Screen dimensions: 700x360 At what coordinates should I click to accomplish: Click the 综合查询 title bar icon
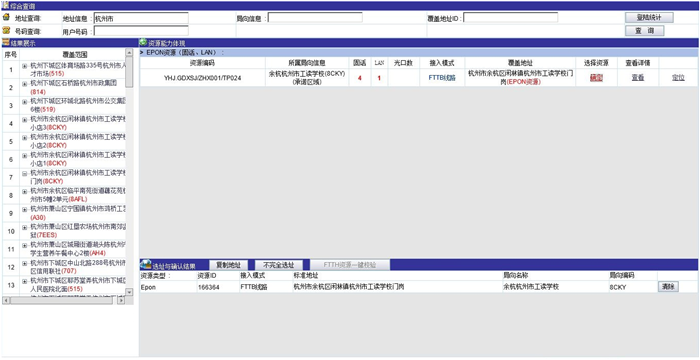tap(6, 6)
